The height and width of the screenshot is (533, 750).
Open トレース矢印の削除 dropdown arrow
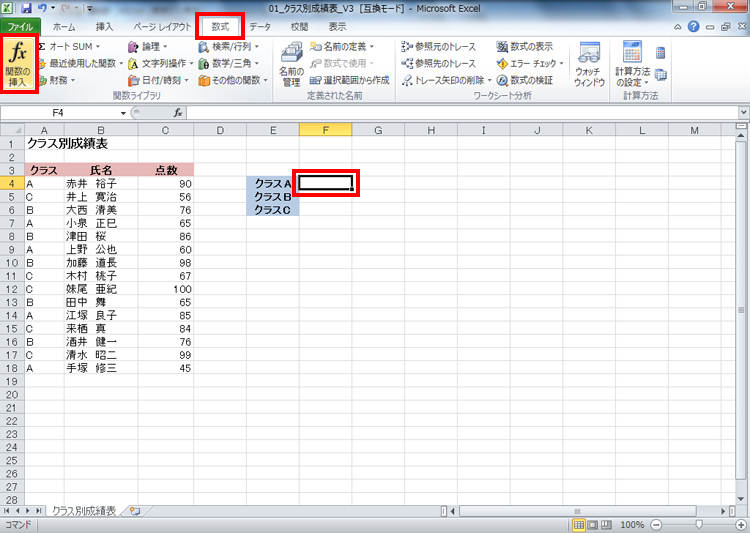click(489, 80)
